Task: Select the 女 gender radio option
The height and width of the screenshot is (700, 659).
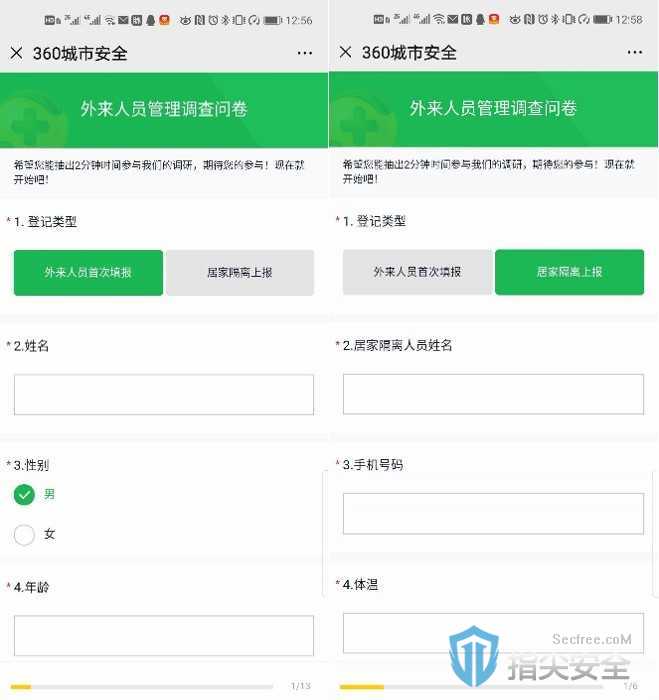Action: [x=24, y=534]
